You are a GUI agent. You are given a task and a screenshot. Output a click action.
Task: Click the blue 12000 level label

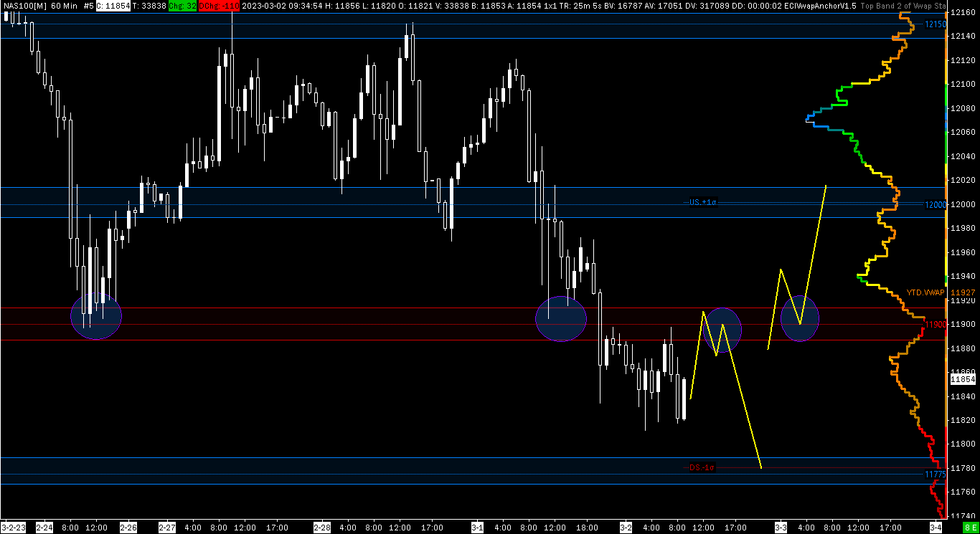click(x=936, y=205)
